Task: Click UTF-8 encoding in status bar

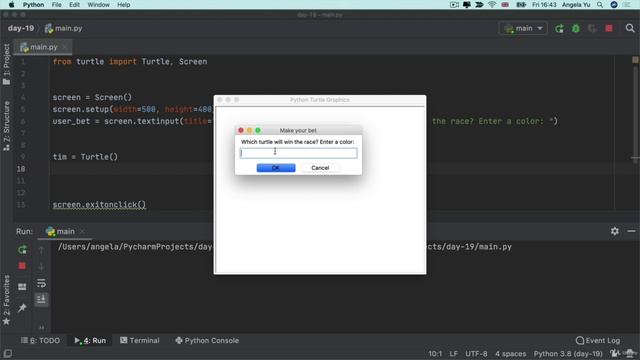Action: point(476,353)
